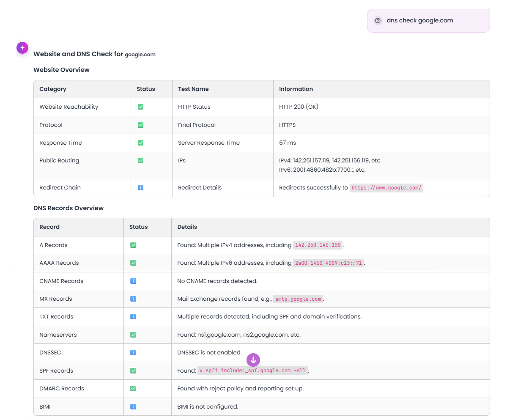Click the 'Website Overview' heading
515x420 pixels.
tap(61, 70)
